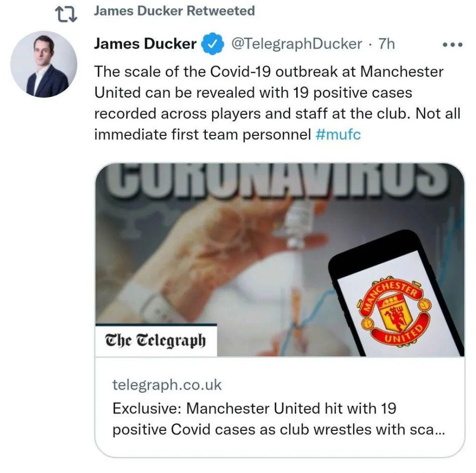Viewport: 476px width, 473px height.
Task: Open the Exclusive Manchester United headline
Action: coord(279,419)
